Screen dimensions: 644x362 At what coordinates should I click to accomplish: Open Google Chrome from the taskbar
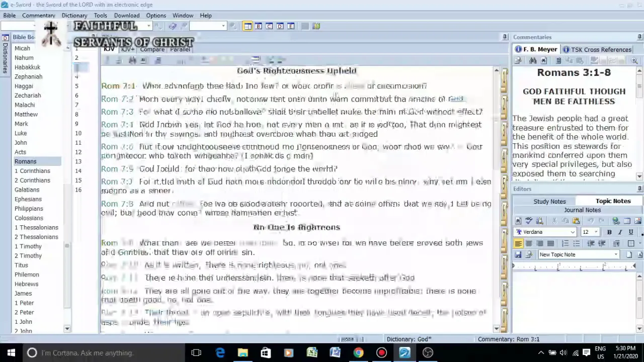(x=358, y=352)
